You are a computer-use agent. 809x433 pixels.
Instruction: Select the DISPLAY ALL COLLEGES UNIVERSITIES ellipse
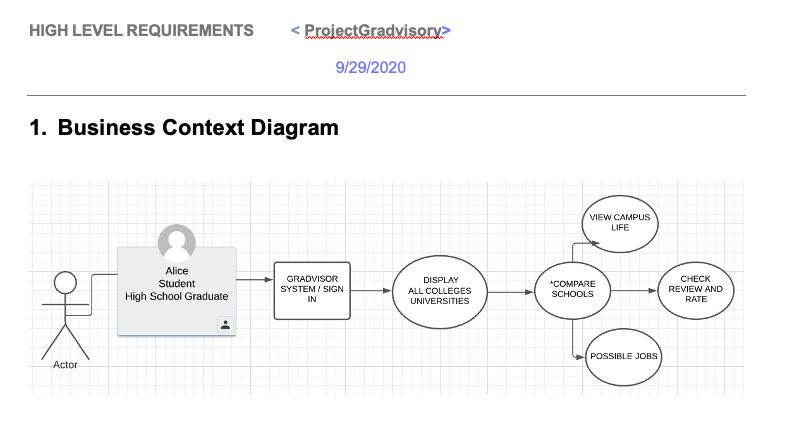tap(440, 292)
